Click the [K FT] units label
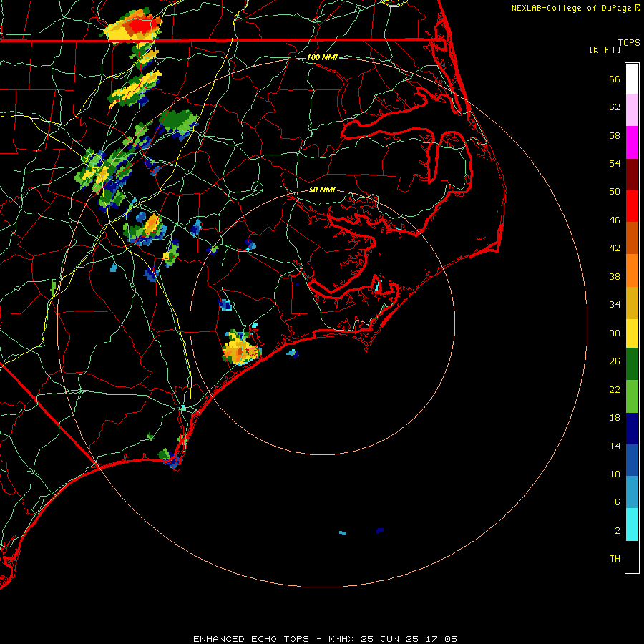The width and height of the screenshot is (644, 644). [x=605, y=49]
